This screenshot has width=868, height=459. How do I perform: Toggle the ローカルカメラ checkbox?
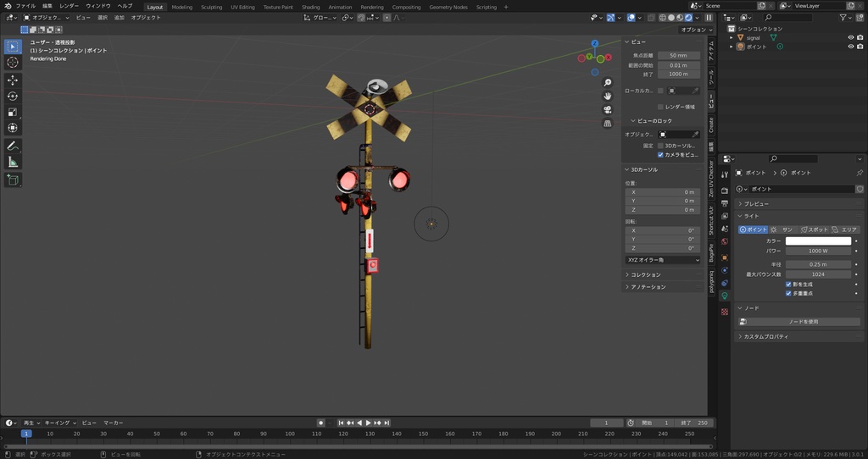tap(660, 91)
